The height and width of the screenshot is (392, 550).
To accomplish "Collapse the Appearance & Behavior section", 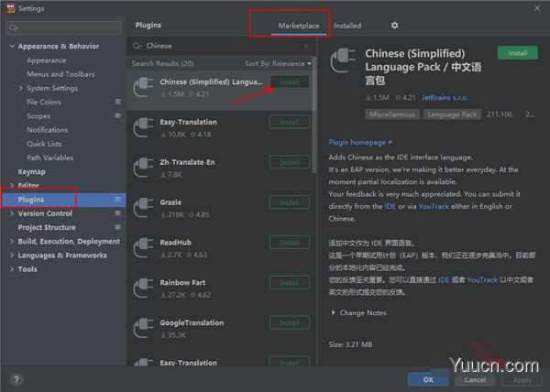I will coord(12,46).
